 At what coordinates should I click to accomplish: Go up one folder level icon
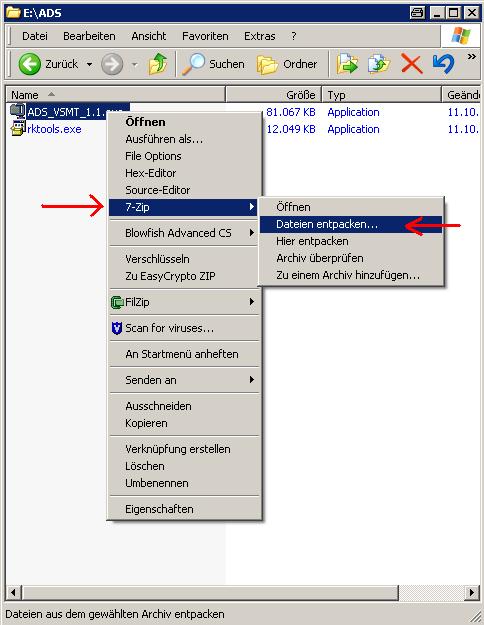click(158, 64)
